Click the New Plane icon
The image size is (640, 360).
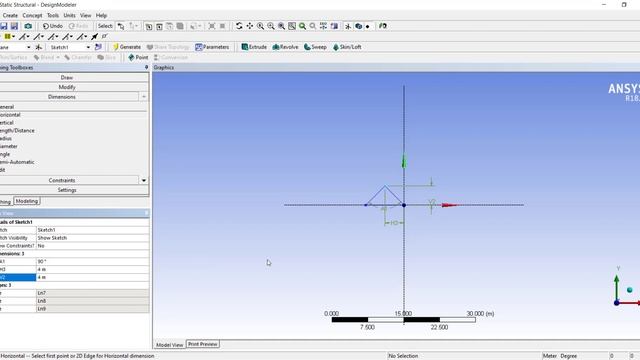(39, 47)
